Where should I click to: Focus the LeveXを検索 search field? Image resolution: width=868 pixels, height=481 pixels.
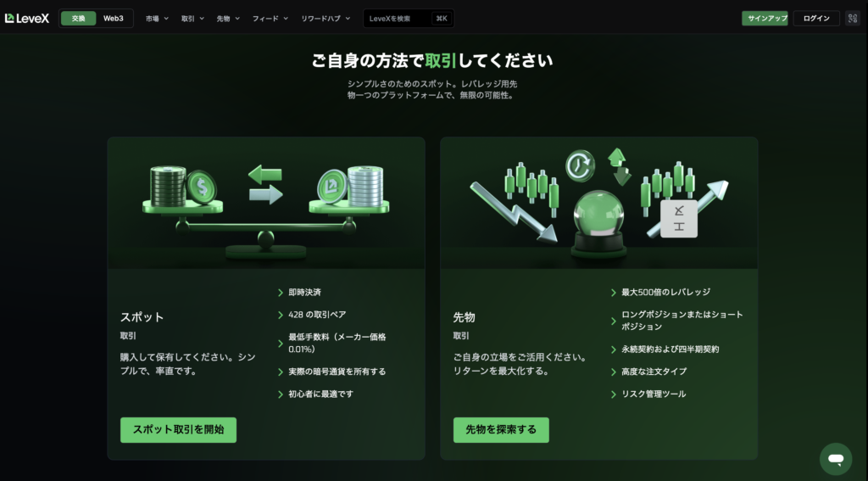(x=409, y=19)
